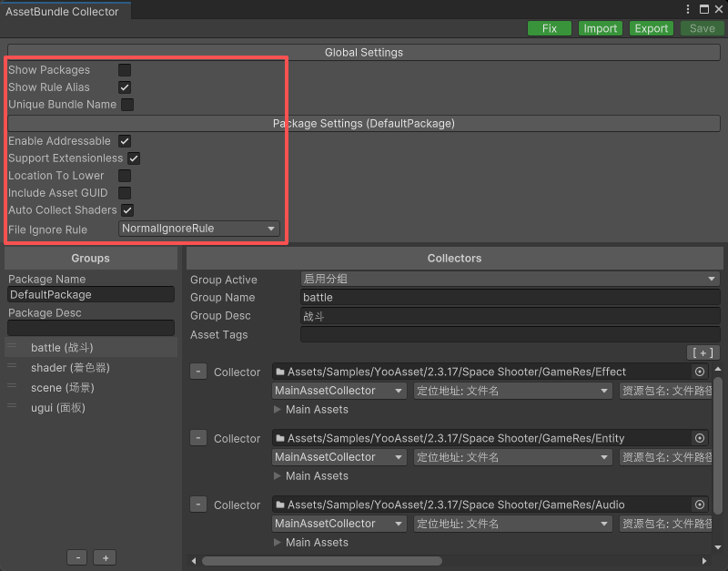Viewport: 728px width, 571px height.
Task: Open MainAssetCollector dropdown for Entity collector
Action: click(339, 457)
